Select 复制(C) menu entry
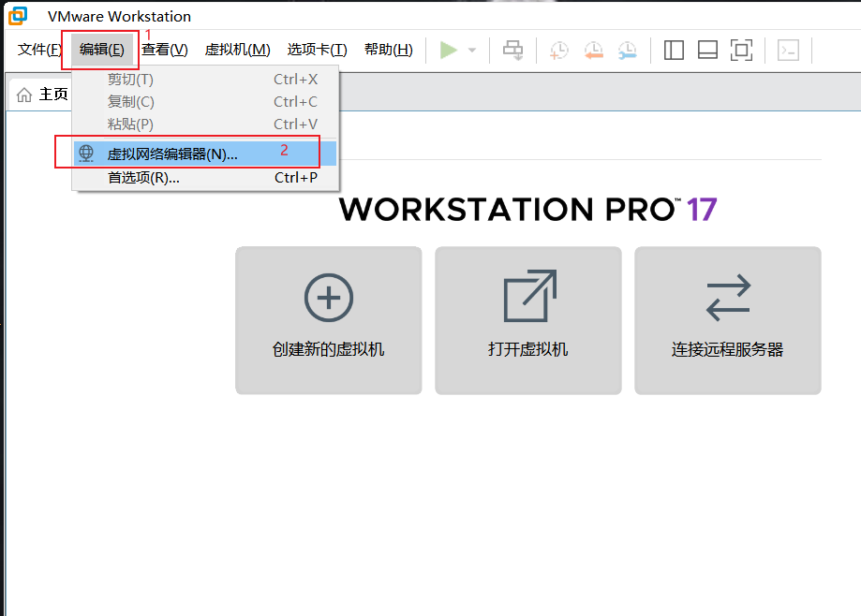Screen dimensions: 861x616 click(x=205, y=102)
